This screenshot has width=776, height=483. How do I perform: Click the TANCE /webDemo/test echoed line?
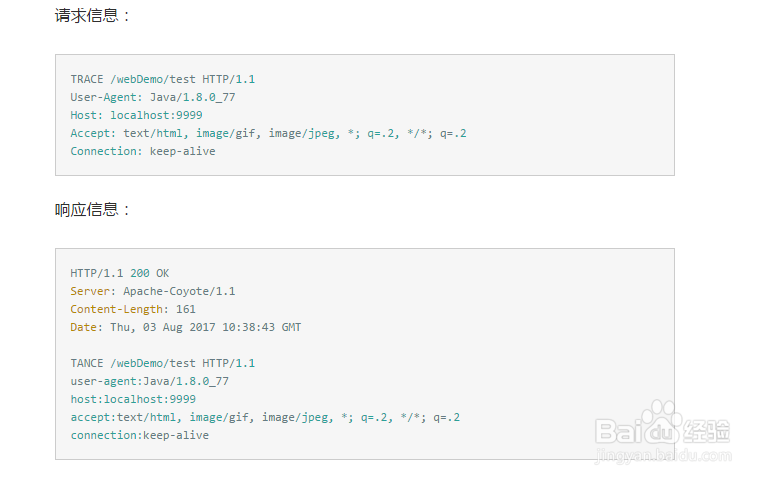[x=162, y=363]
